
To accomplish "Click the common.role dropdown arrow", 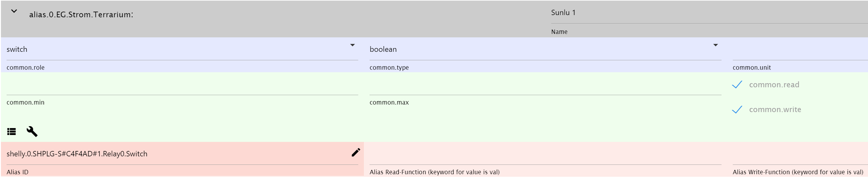I will click(x=352, y=45).
